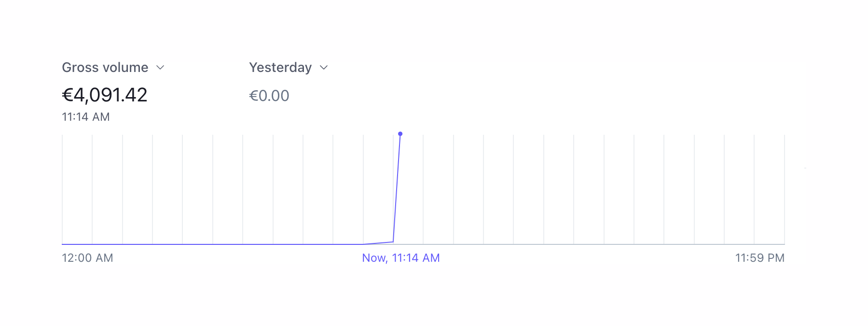Select the €4,091.42 gross volume amount
This screenshot has width=868, height=326.
tap(105, 95)
